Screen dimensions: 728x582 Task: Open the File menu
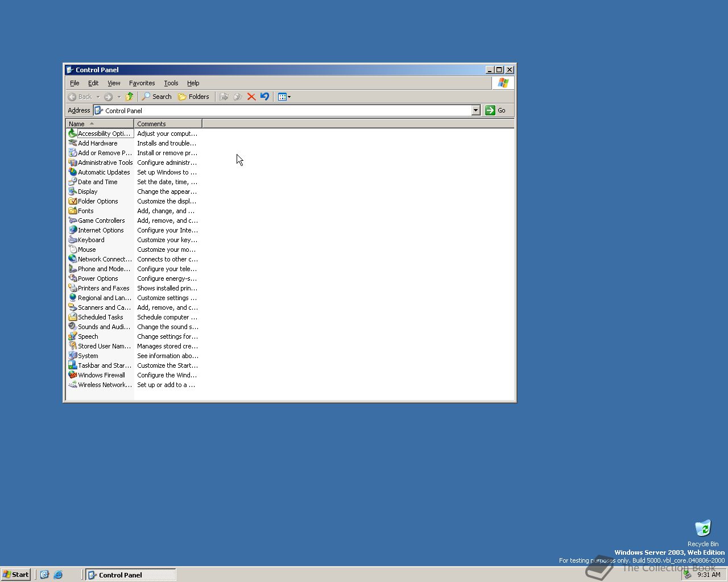coord(75,83)
